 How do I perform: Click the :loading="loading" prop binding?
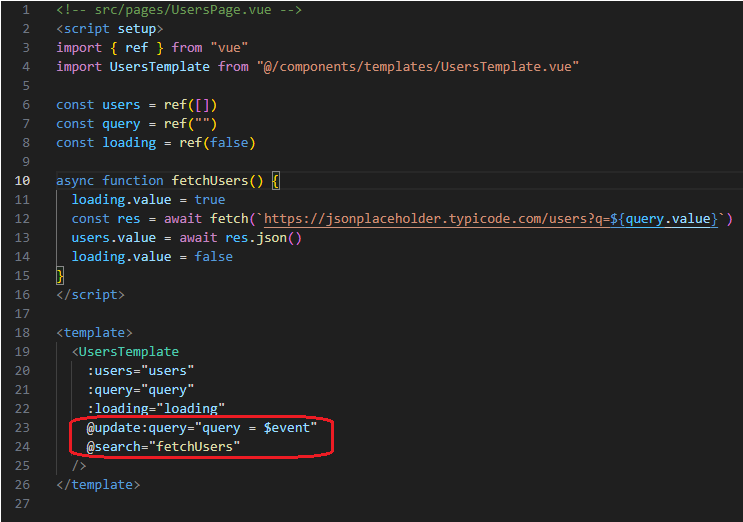154,409
